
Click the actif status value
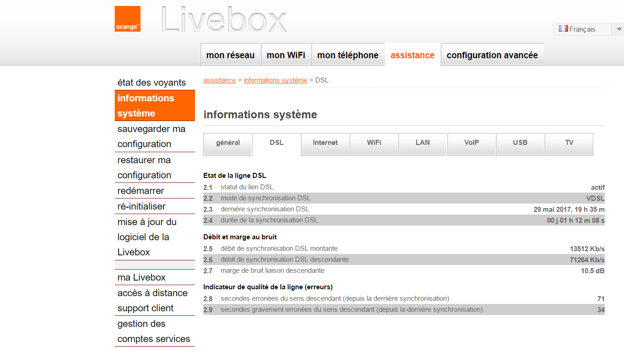pyautogui.click(x=598, y=187)
